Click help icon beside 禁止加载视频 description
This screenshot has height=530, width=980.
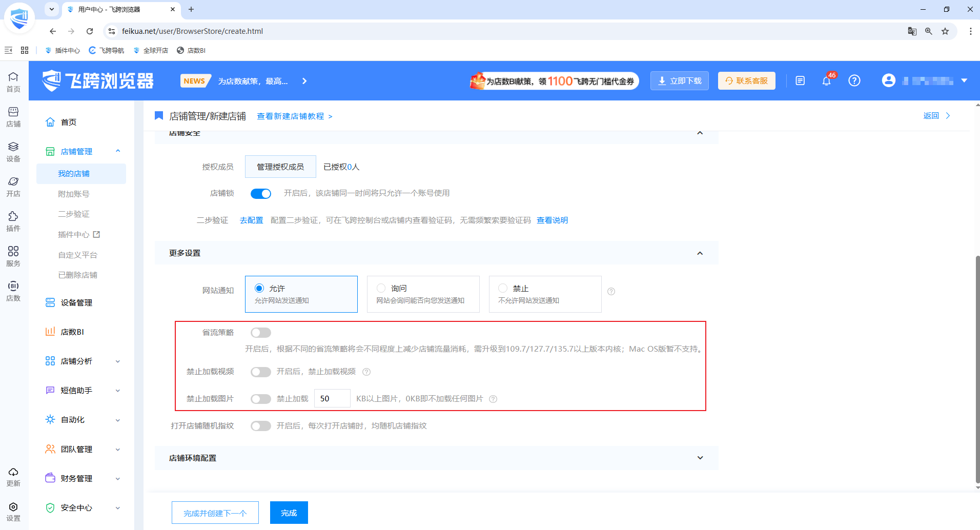pyautogui.click(x=366, y=372)
